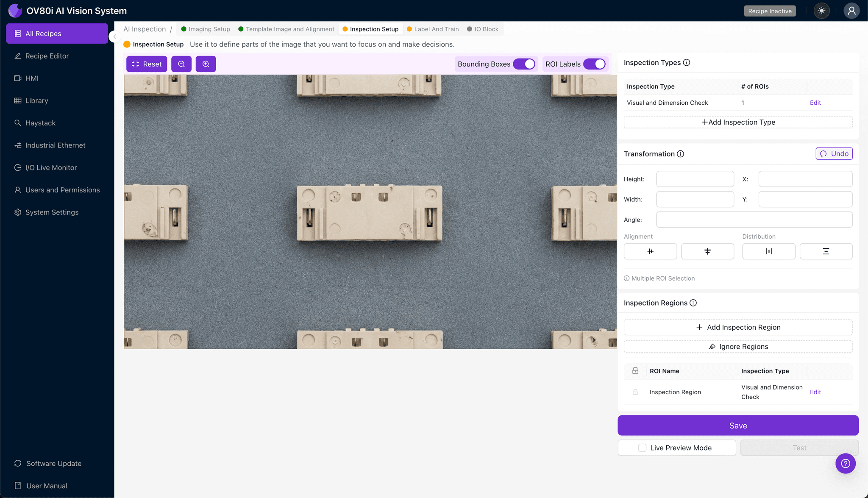Toggle the light/dark theme sun icon

click(822, 11)
